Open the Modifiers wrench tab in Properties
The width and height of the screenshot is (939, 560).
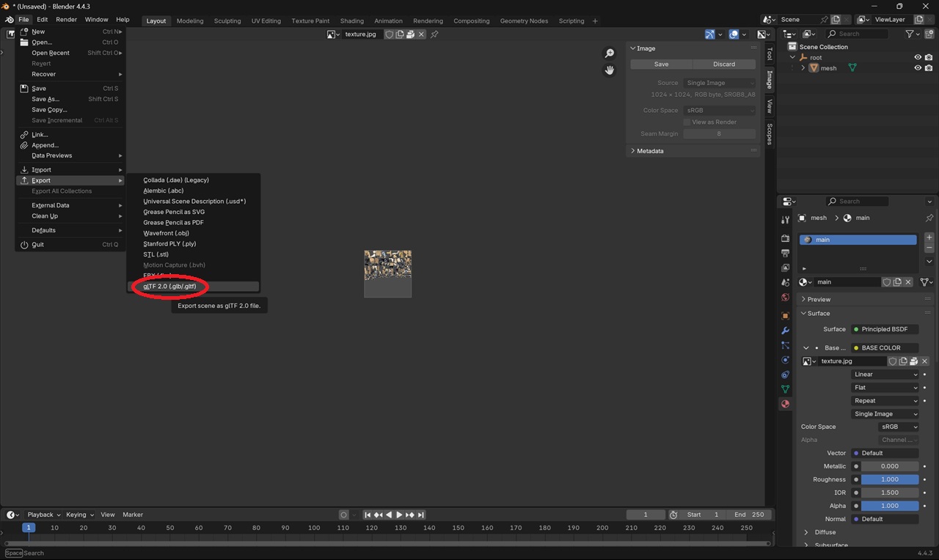point(785,331)
